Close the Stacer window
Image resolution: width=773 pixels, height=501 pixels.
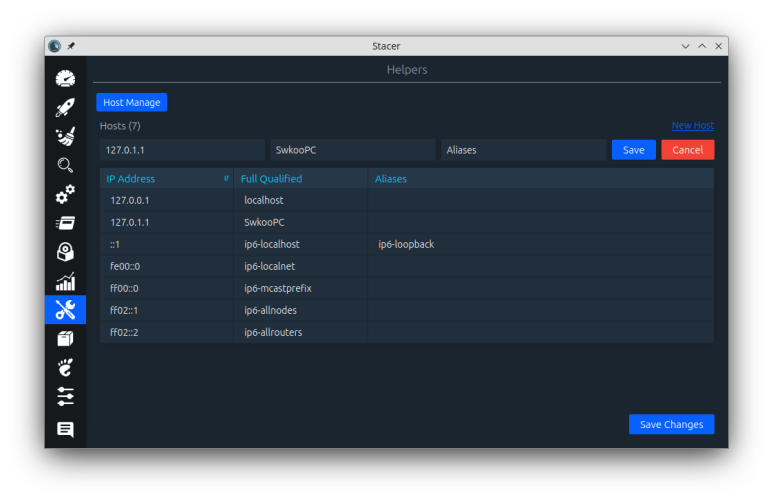pos(719,46)
